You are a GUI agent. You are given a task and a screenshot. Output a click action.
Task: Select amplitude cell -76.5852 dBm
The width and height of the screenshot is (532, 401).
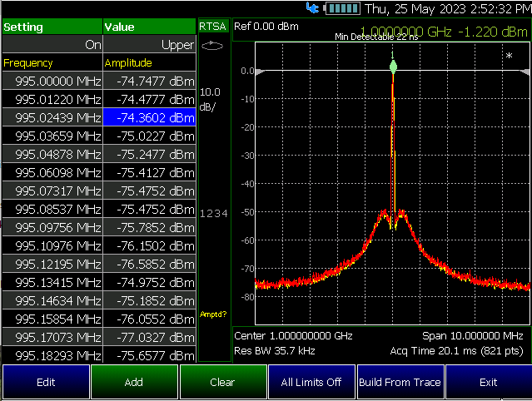[150, 264]
